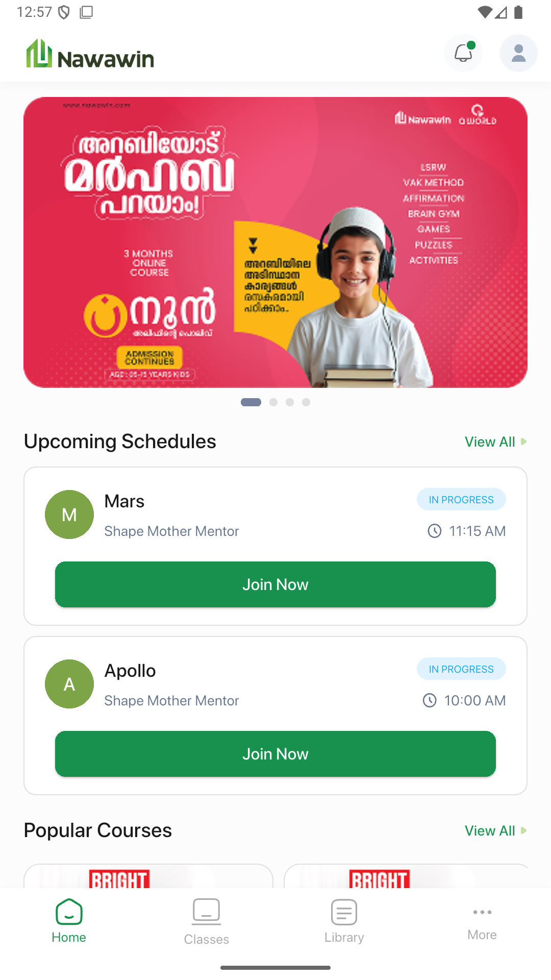Image resolution: width=551 pixels, height=980 pixels.
Task: Open the Arabic course promotional banner
Action: tap(275, 242)
